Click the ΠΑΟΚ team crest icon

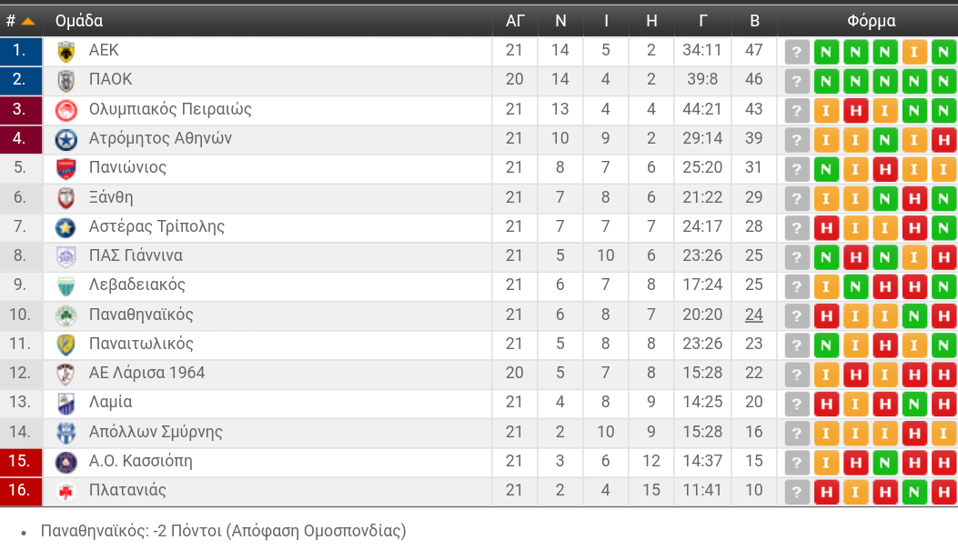coord(66,80)
